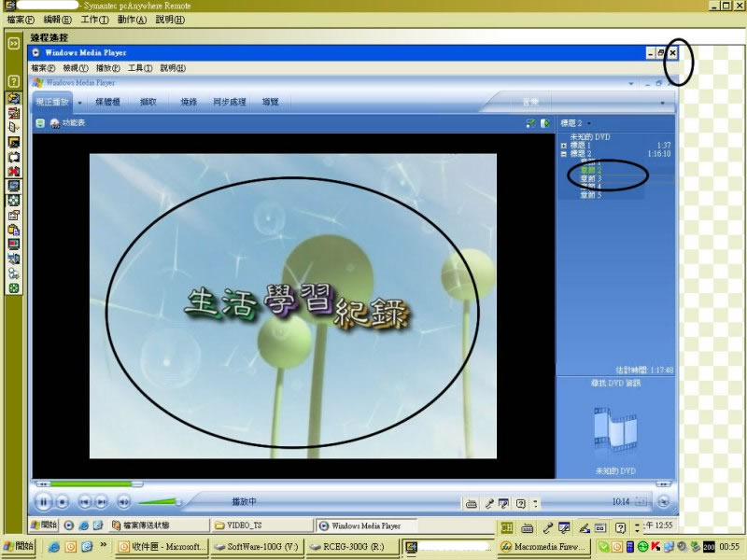Click the green seek progress bar

(x=91, y=483)
